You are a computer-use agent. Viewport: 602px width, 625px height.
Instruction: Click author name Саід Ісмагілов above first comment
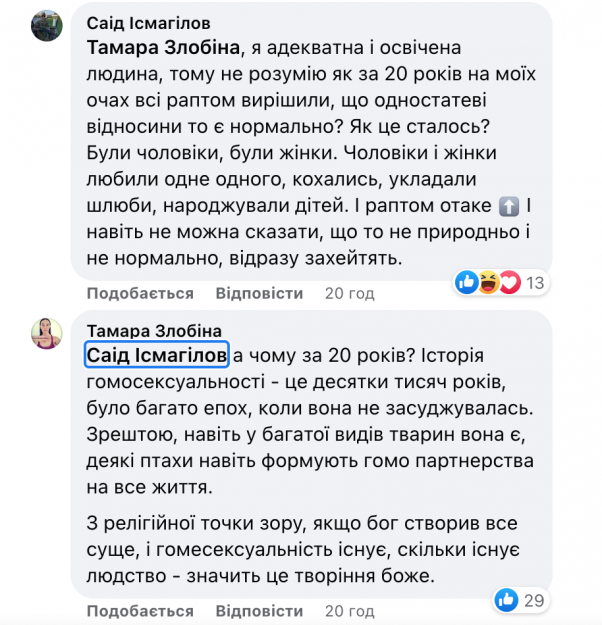pyautogui.click(x=149, y=22)
